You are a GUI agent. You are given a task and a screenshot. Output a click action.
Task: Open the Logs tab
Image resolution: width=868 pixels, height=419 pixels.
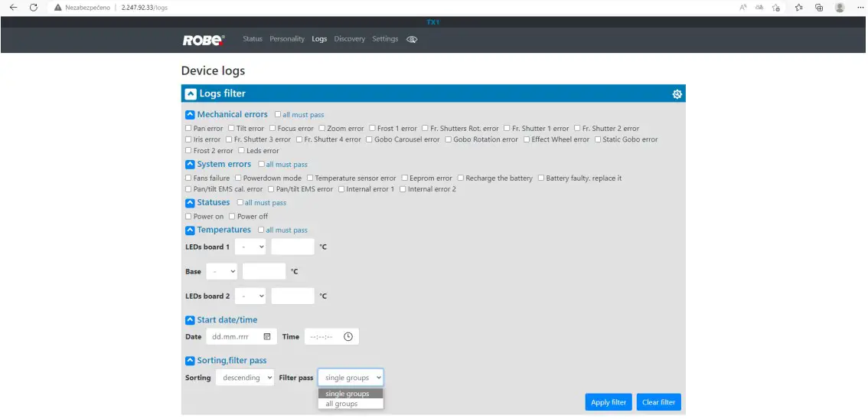tap(319, 39)
